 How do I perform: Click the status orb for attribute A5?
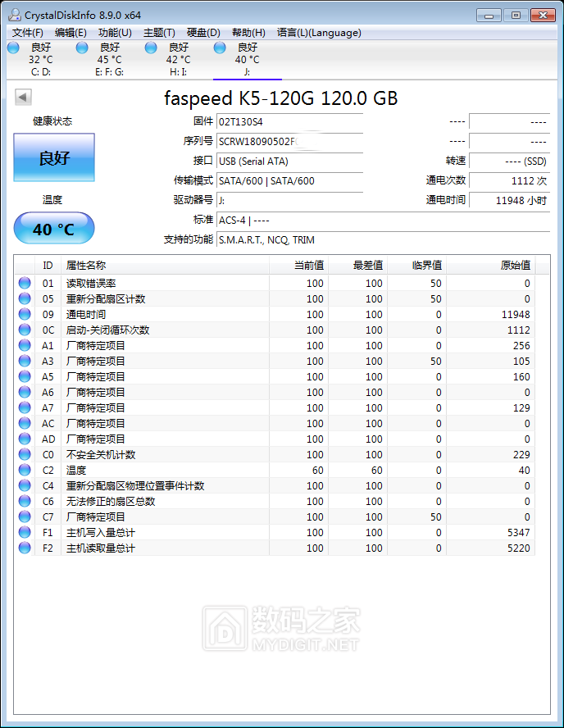click(25, 376)
